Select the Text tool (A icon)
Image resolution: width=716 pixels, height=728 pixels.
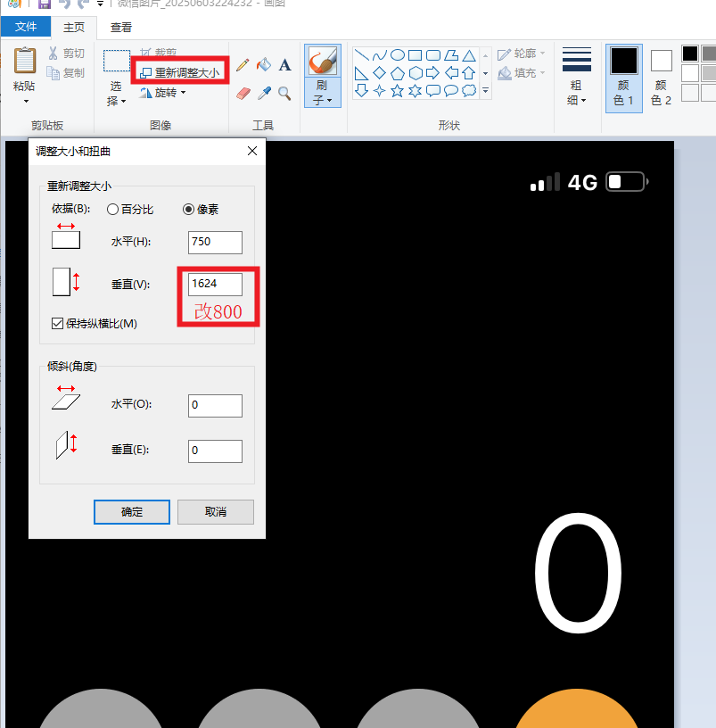(285, 64)
